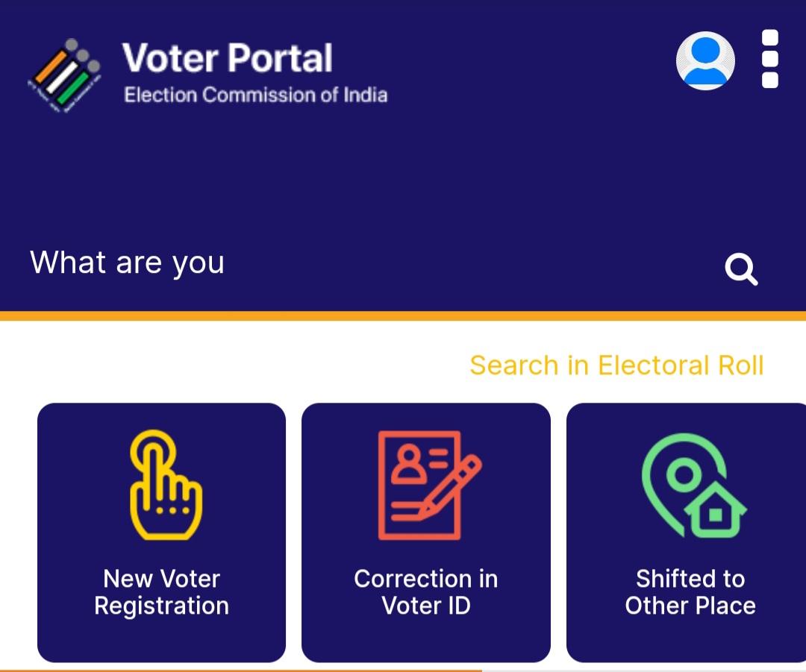Select the New Voter Registration card

(x=161, y=533)
